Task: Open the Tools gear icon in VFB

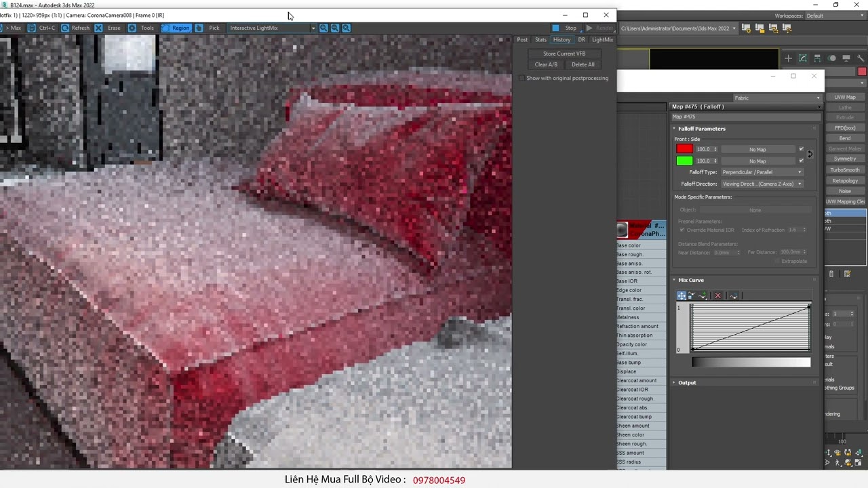Action: (x=132, y=28)
